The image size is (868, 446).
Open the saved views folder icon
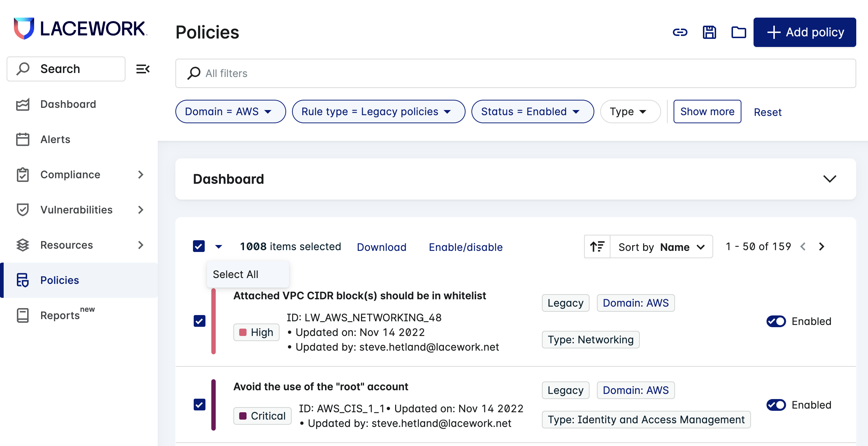point(738,32)
